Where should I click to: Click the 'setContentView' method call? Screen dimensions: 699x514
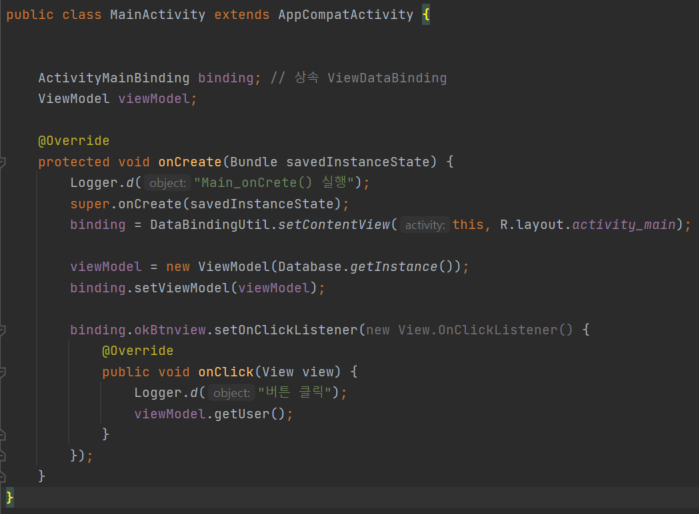[334, 225]
